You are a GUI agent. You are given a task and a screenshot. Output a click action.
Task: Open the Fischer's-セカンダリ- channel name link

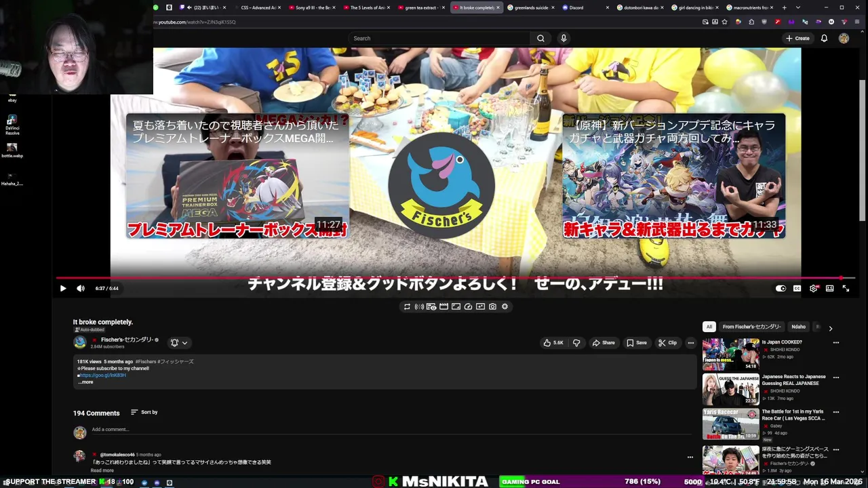pos(127,340)
